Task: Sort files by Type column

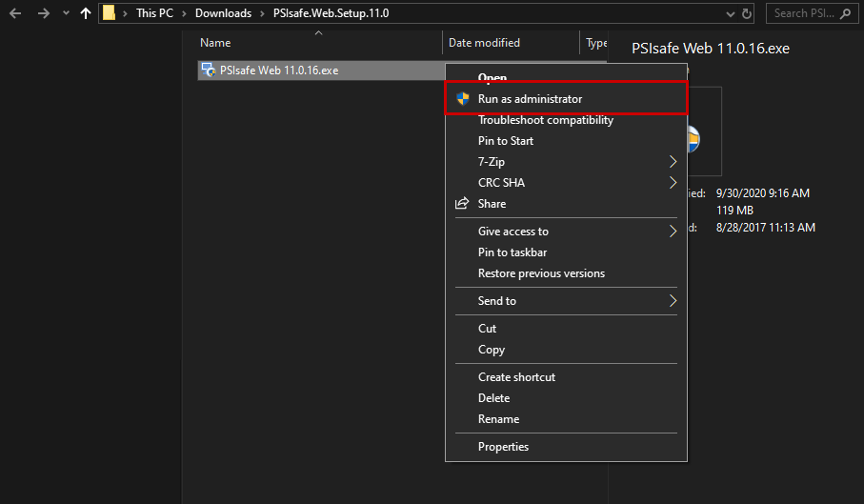Action: click(596, 43)
